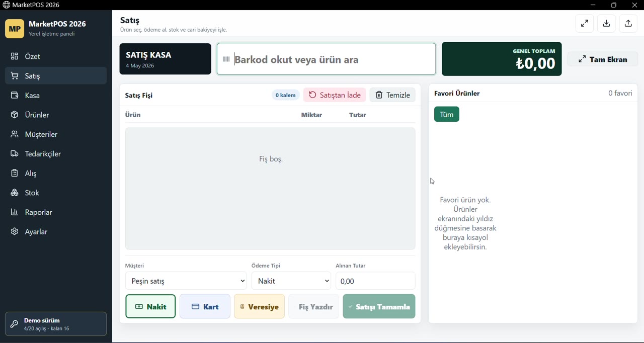Minimize the MarketPOS window
This screenshot has height=343, width=644.
coord(593,5)
